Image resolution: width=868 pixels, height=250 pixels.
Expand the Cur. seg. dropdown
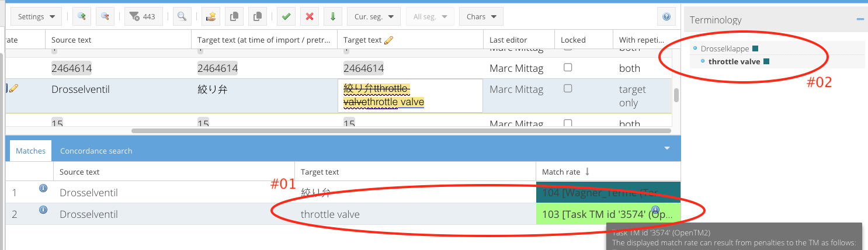[374, 17]
